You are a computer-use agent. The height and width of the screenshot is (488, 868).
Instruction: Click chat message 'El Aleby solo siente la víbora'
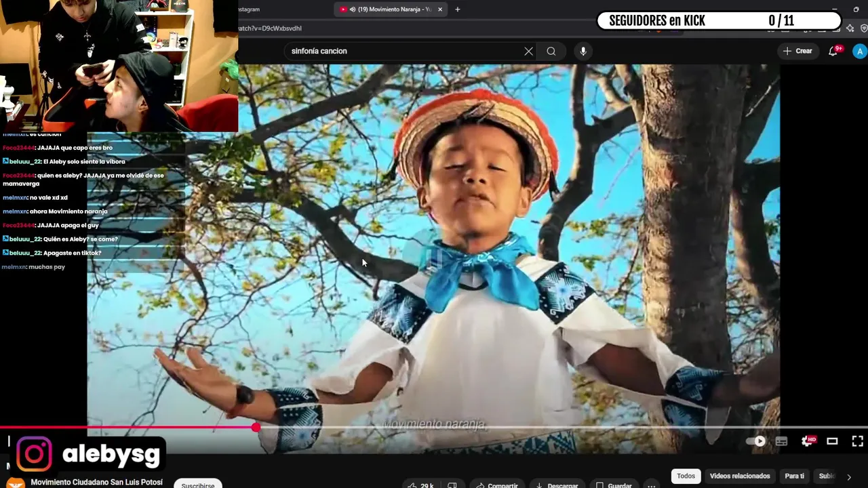pos(84,161)
